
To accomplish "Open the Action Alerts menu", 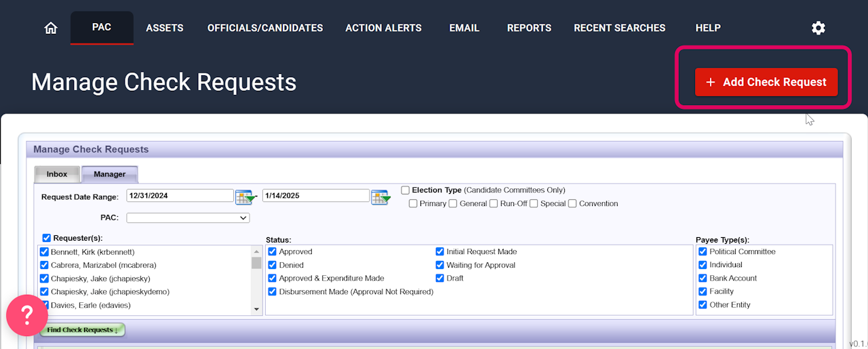I will tap(383, 28).
